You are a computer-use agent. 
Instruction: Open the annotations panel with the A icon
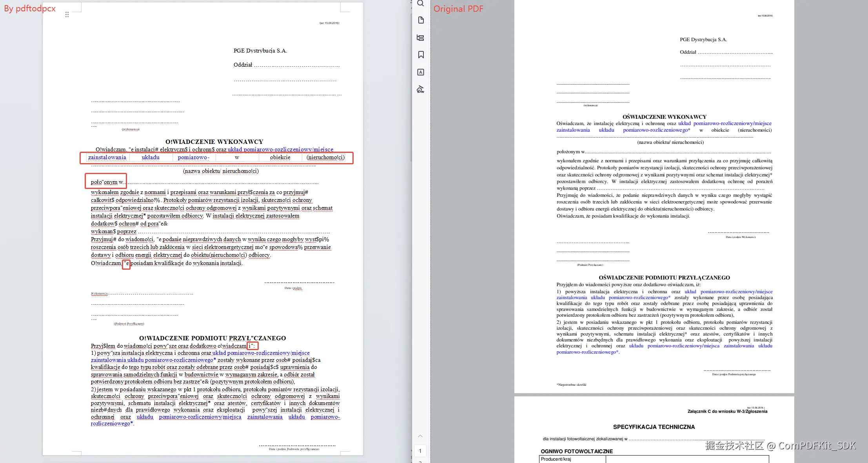pos(421,72)
